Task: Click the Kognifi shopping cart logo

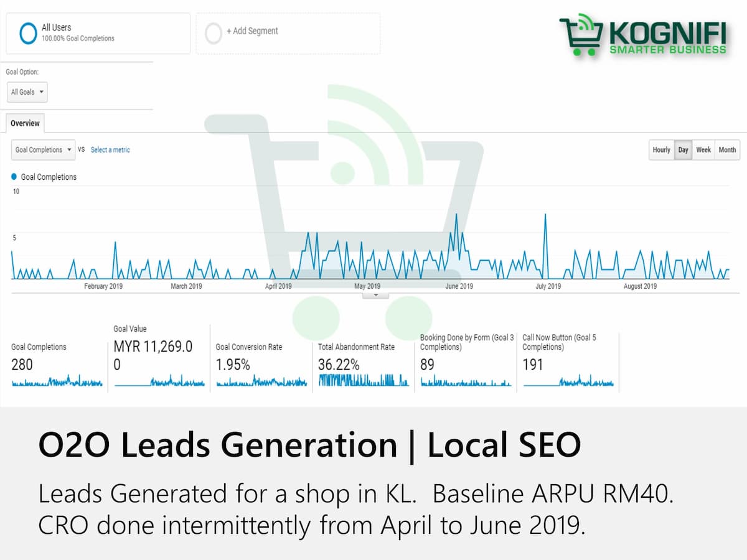Action: coord(581,35)
